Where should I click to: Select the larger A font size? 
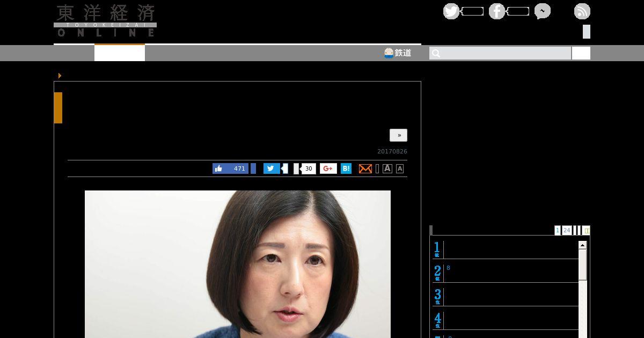tap(387, 168)
